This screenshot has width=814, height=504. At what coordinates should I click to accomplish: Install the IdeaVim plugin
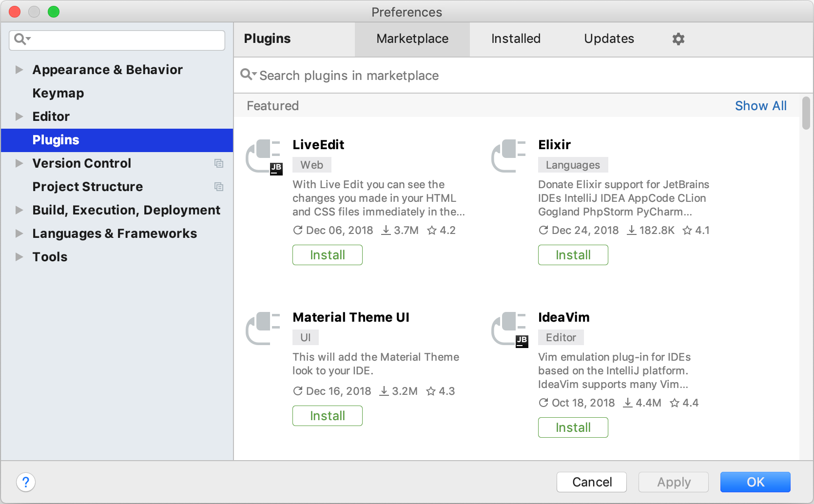573,427
